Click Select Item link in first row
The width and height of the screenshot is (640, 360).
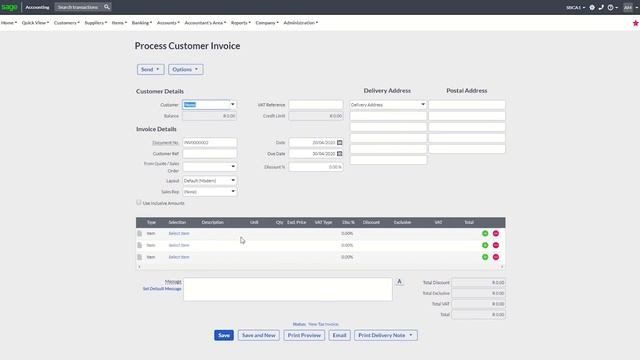pyautogui.click(x=179, y=233)
